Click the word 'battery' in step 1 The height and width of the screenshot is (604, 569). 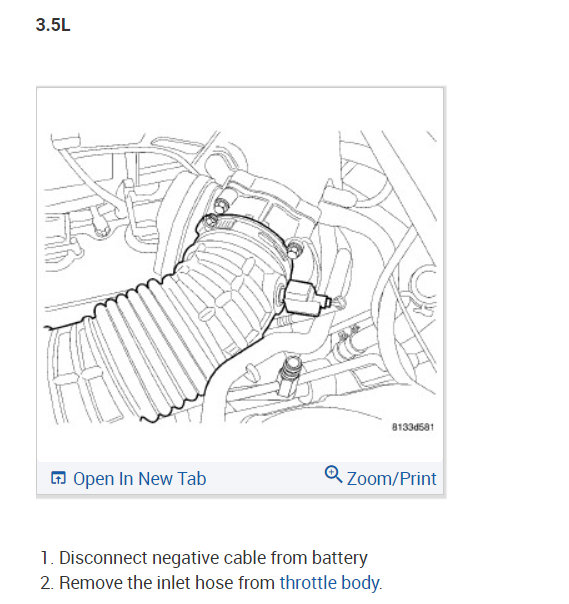tap(339, 558)
